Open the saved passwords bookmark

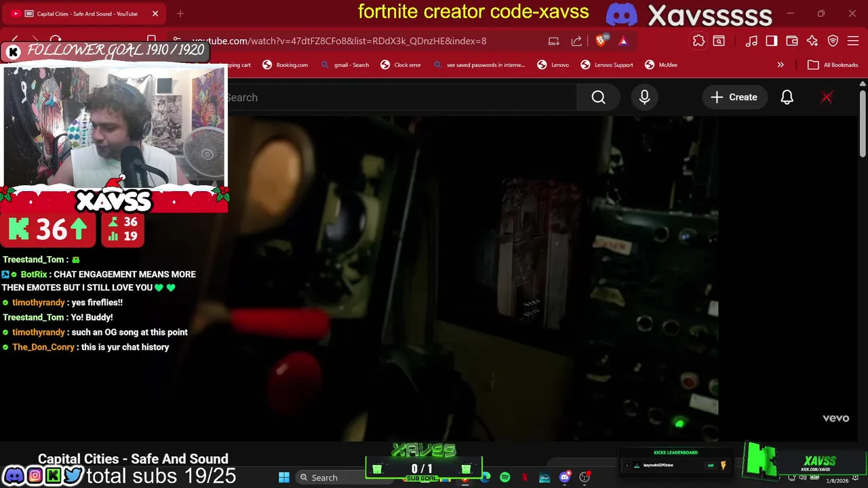479,65
